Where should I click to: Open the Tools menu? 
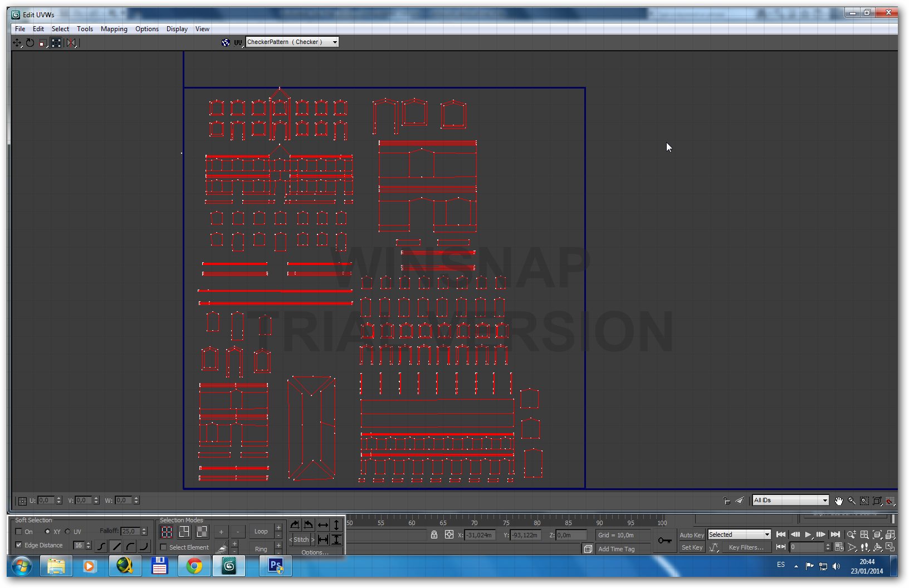tap(85, 29)
